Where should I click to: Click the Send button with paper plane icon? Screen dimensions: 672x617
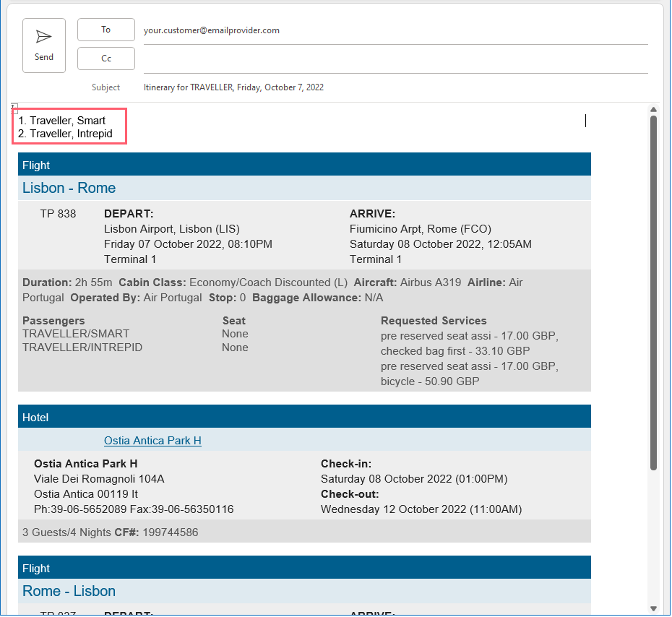(44, 46)
